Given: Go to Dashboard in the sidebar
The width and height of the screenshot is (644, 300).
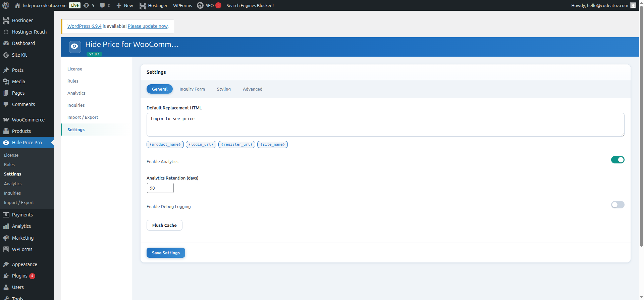Looking at the screenshot, I should (27, 43).
